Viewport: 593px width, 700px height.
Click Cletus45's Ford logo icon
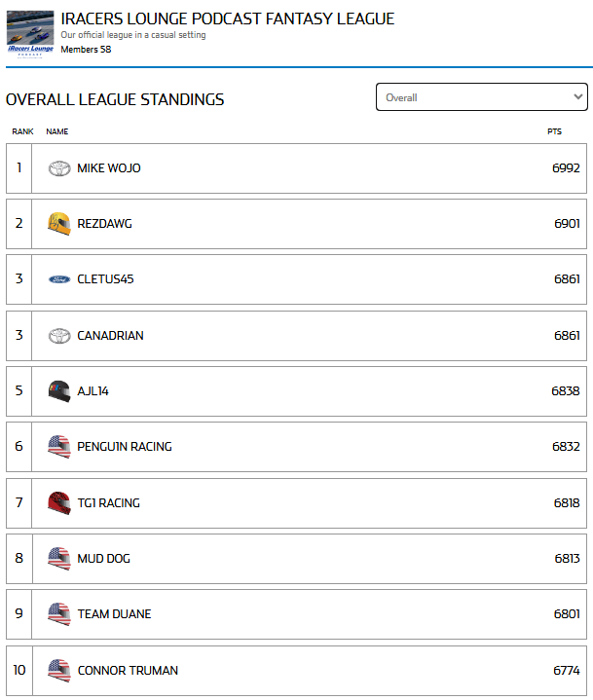(x=59, y=279)
